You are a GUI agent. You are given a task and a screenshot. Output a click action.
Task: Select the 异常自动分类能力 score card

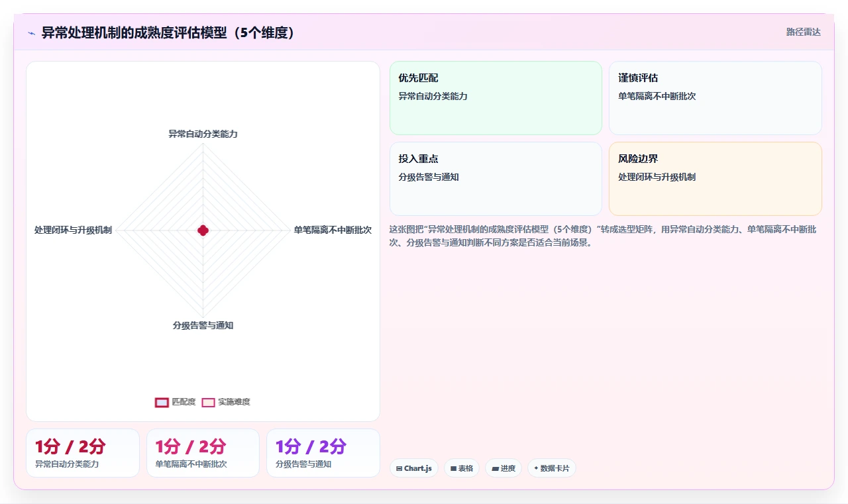click(83, 453)
